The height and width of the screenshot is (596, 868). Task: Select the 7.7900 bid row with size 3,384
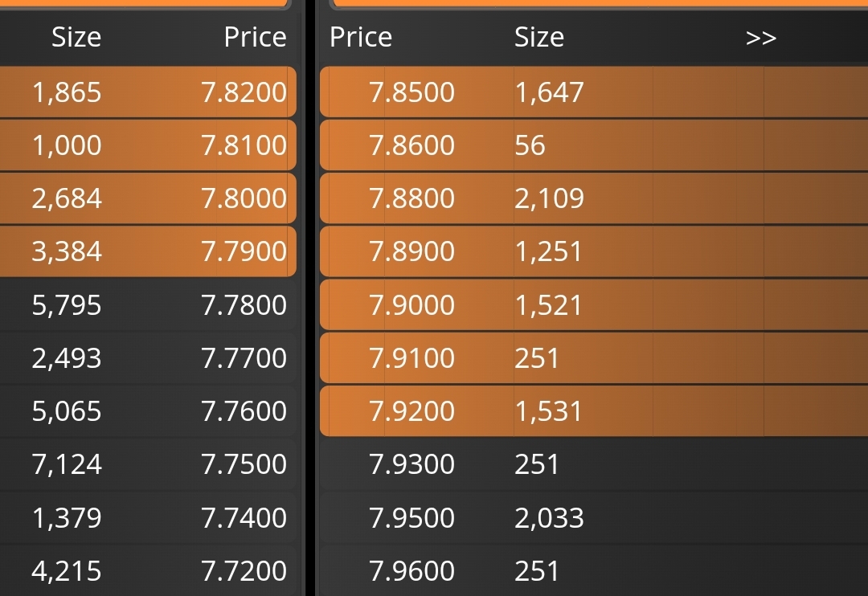[148, 251]
